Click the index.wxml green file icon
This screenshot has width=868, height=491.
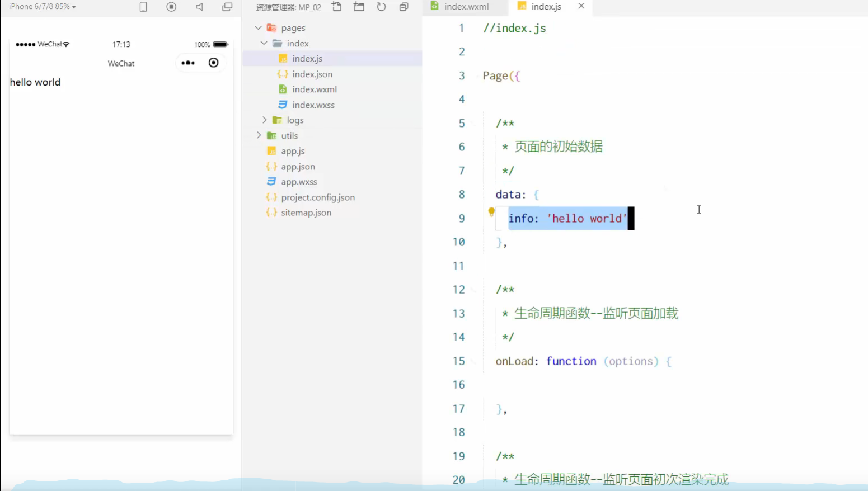(x=283, y=89)
